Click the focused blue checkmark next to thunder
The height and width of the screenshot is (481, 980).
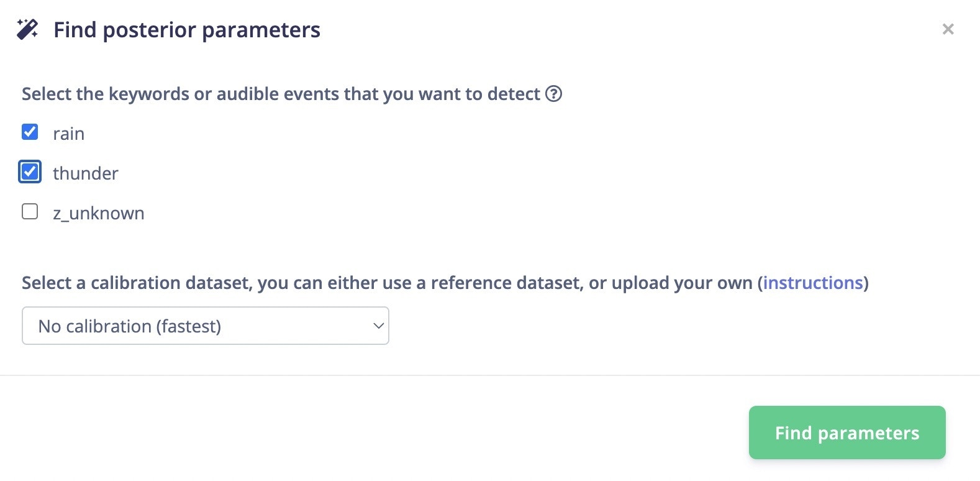30,172
